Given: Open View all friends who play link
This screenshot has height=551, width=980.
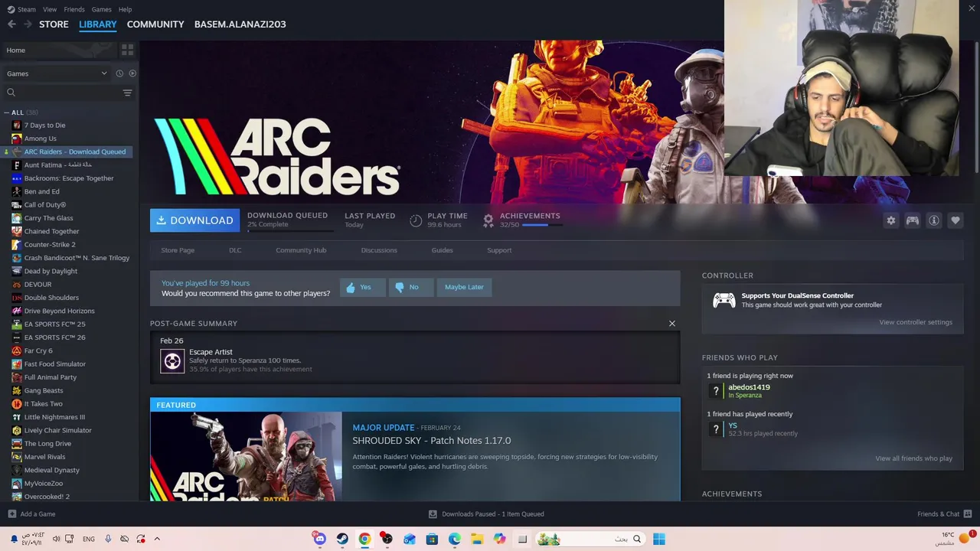Looking at the screenshot, I should (x=913, y=458).
